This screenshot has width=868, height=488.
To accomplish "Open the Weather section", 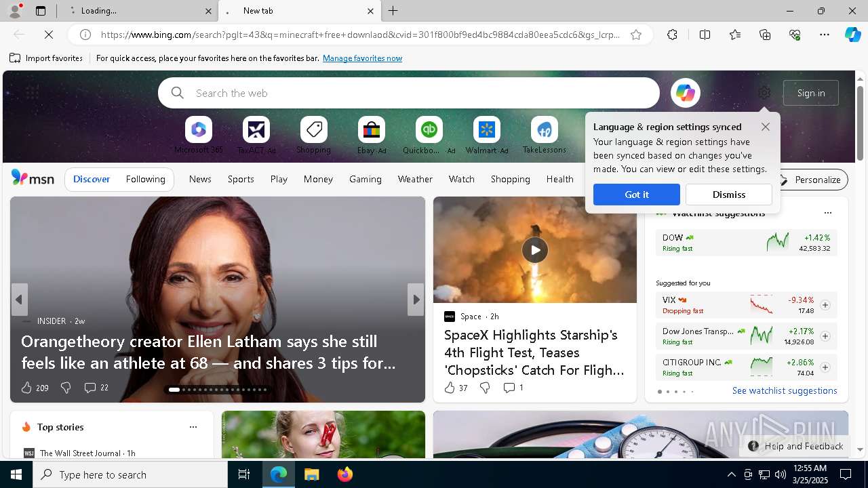I will pos(415,179).
